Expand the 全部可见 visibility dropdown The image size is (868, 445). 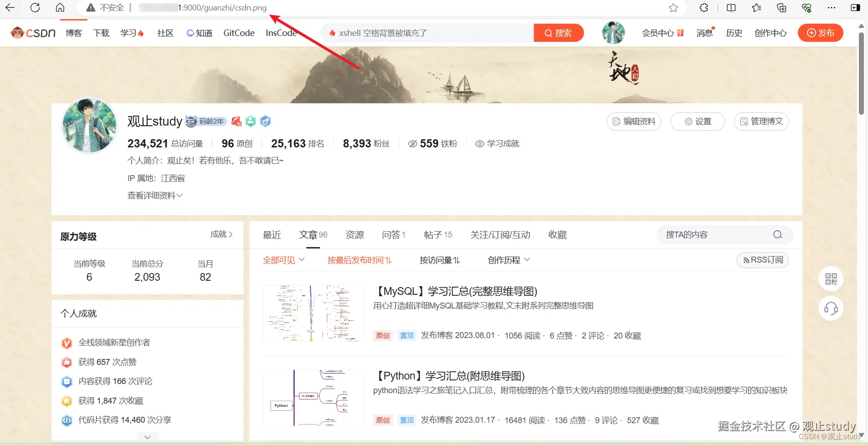pos(283,260)
